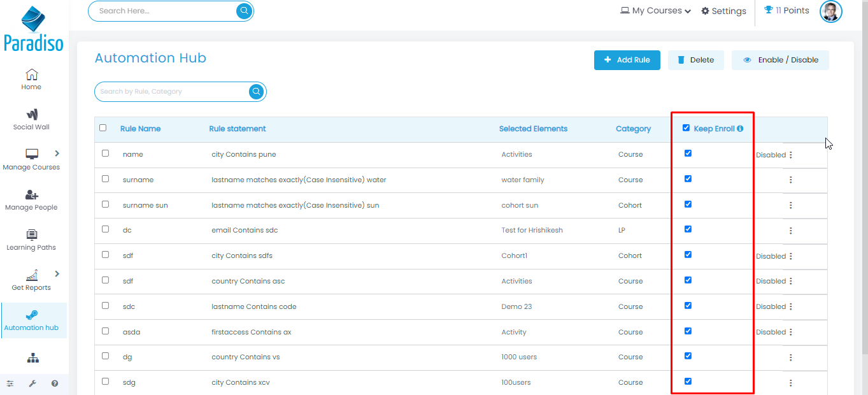Click the search magnifier in top bar
Screen dimensions: 868x395
(x=244, y=11)
